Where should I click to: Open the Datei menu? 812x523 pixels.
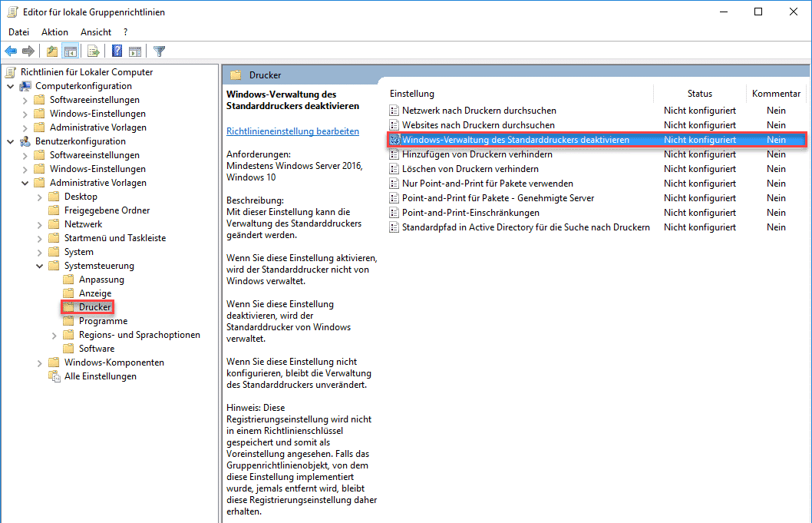tap(18, 32)
